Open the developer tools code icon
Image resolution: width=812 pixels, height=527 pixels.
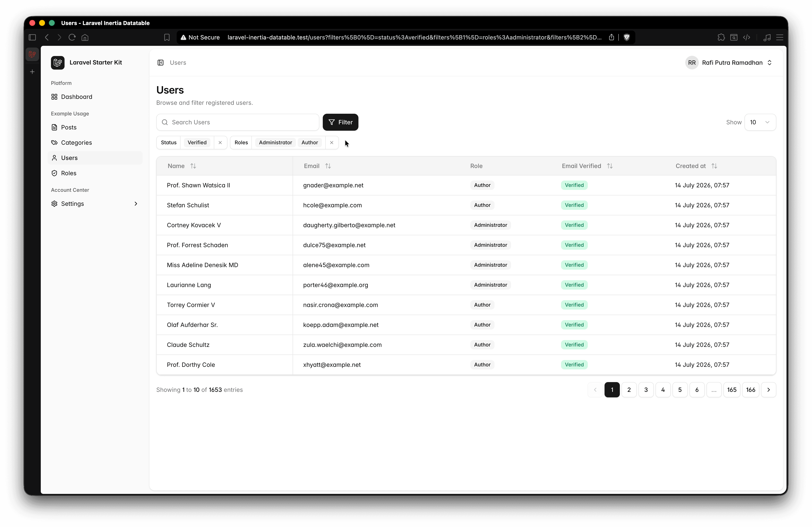pos(747,37)
